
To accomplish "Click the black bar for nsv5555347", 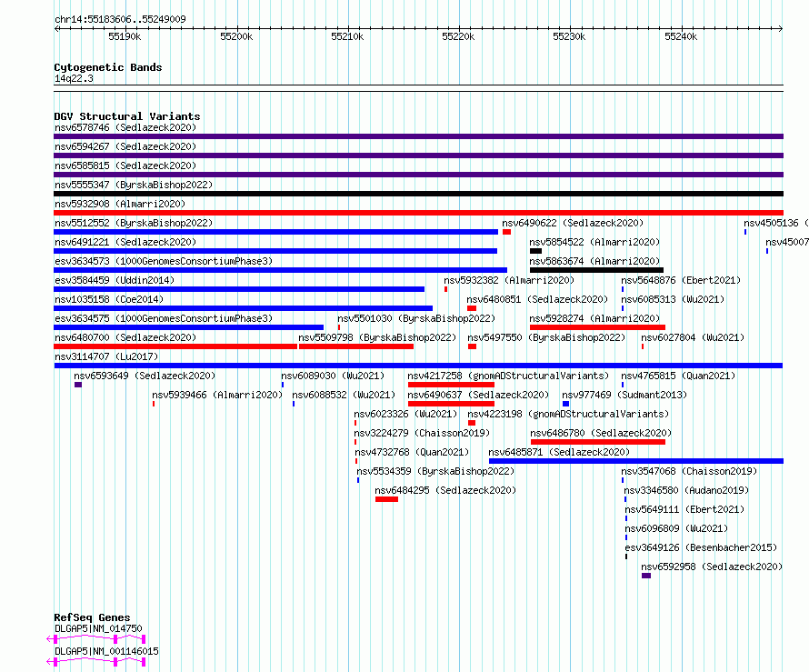I will click(418, 194).
